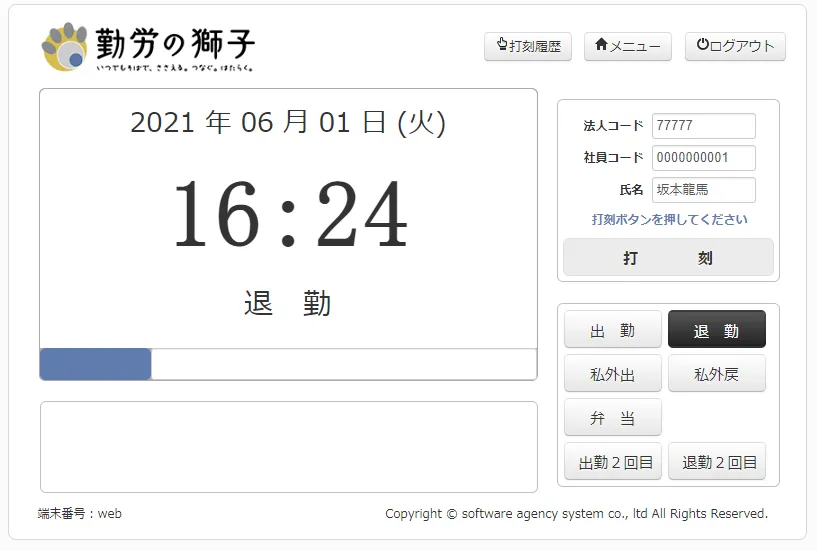Click the 氏名 name field
The image size is (817, 551).
703,189
